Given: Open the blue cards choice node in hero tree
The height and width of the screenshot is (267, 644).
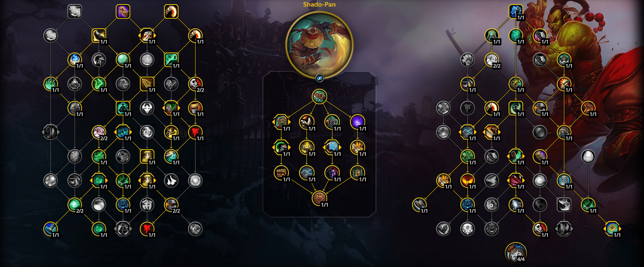Looking at the screenshot, I should click(x=332, y=147).
